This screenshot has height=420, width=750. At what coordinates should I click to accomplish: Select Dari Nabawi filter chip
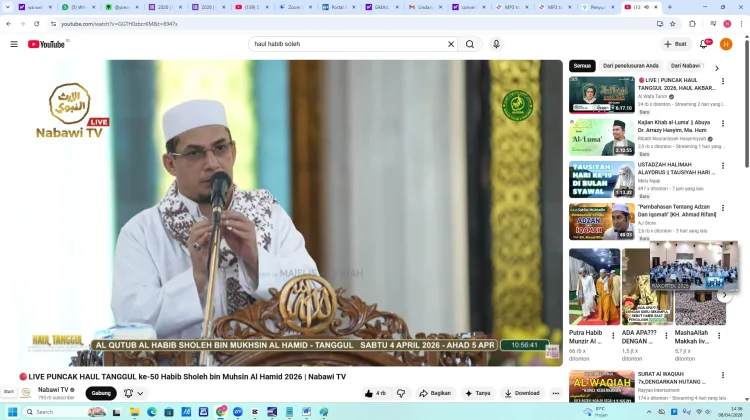point(685,66)
